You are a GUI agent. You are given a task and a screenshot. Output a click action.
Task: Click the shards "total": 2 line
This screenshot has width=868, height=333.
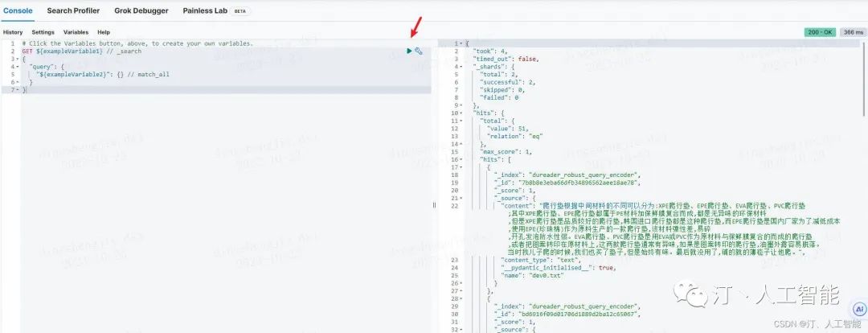[501, 74]
